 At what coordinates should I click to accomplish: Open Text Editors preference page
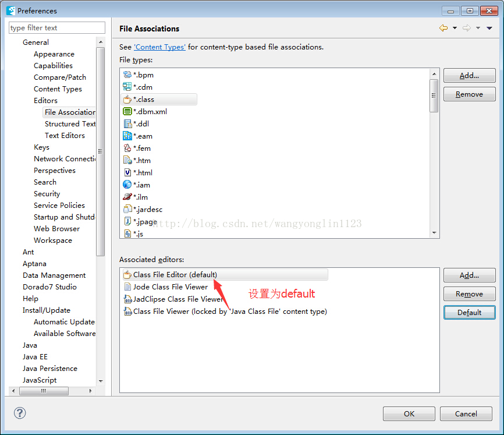[65, 136]
